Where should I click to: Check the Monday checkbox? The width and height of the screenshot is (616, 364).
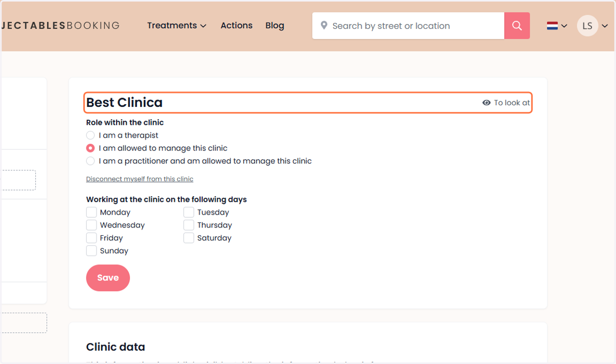[x=91, y=213]
